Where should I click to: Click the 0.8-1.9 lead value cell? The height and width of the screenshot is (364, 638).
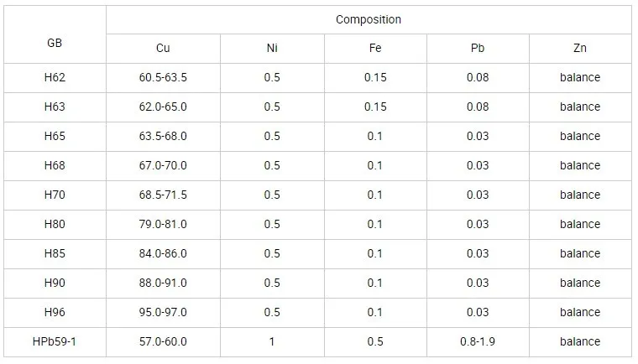478,342
